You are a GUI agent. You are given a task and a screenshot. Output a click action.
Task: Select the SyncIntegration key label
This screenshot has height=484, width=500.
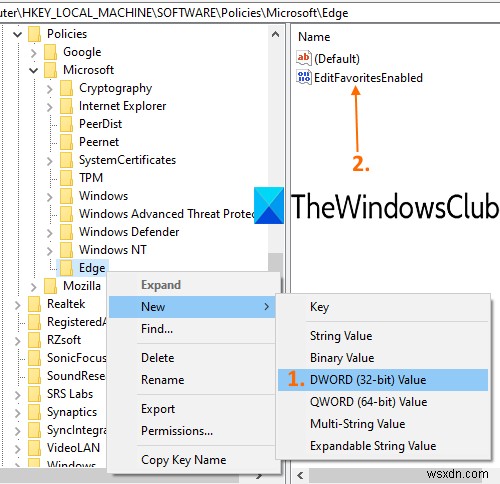77,430
